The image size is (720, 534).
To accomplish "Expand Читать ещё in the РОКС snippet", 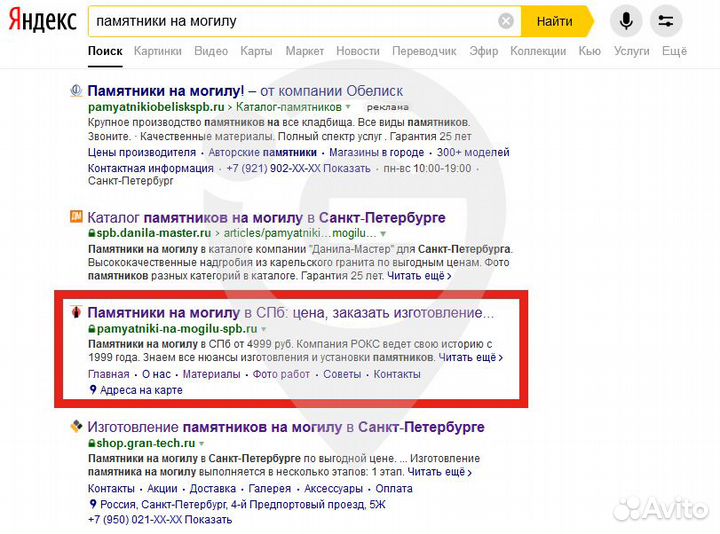I will pyautogui.click(x=470, y=357).
